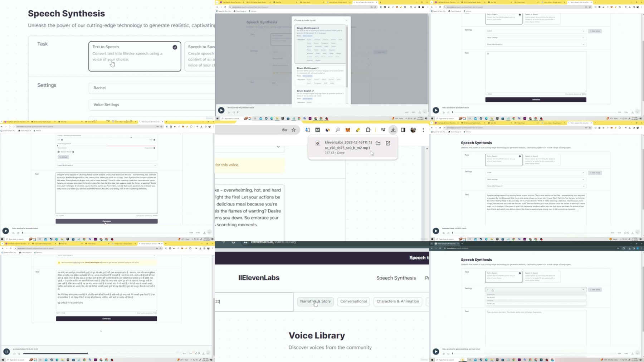
Task: Show the downloaded ElevenLabs mp3 in its folder
Action: (x=378, y=143)
